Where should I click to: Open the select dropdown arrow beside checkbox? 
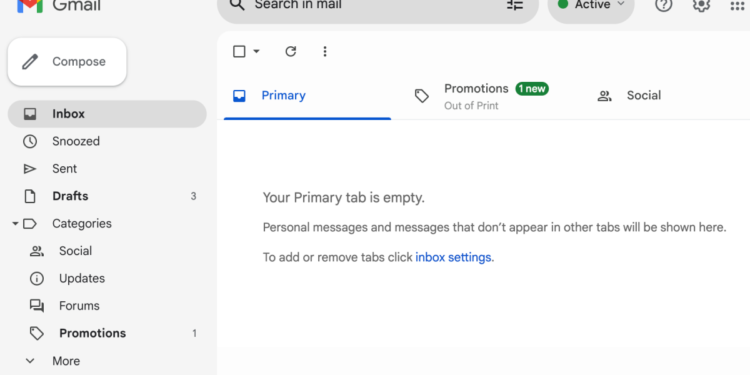point(256,51)
